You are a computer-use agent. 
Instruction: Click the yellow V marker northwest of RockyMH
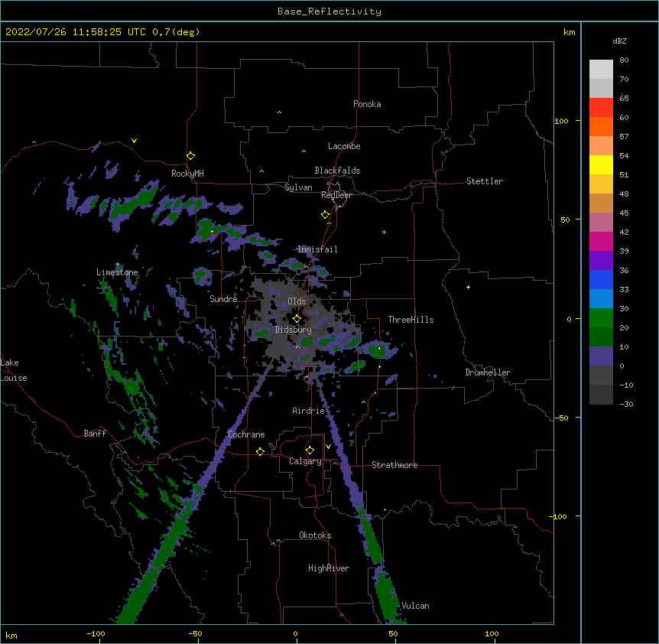tap(134, 141)
